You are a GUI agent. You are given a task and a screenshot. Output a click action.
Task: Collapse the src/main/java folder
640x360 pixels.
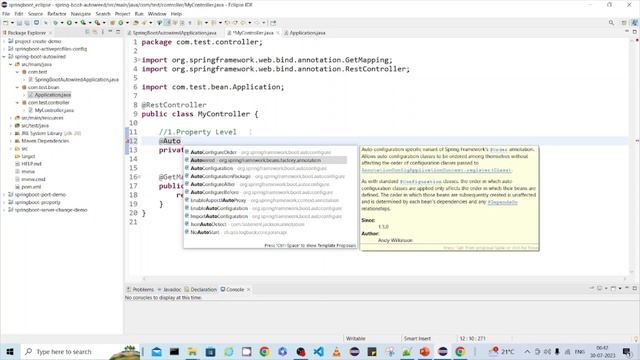[x=11, y=64]
